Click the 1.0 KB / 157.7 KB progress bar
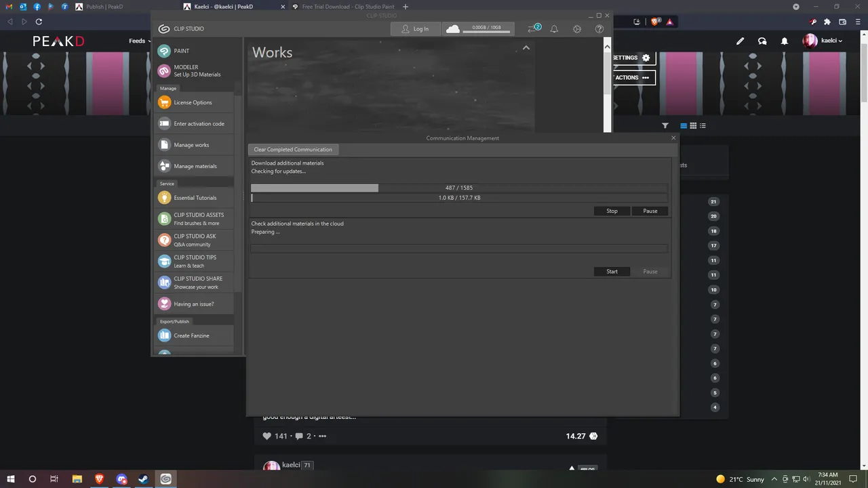The width and height of the screenshot is (868, 488). click(459, 198)
